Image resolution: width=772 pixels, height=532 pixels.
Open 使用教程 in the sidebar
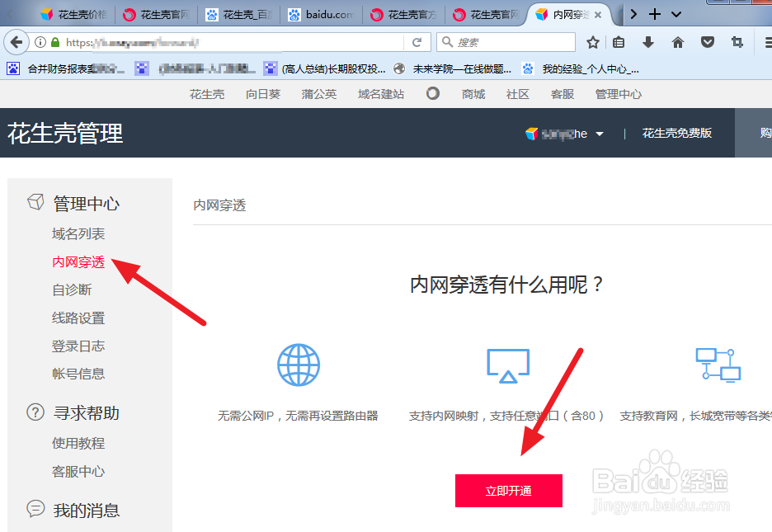coord(78,444)
